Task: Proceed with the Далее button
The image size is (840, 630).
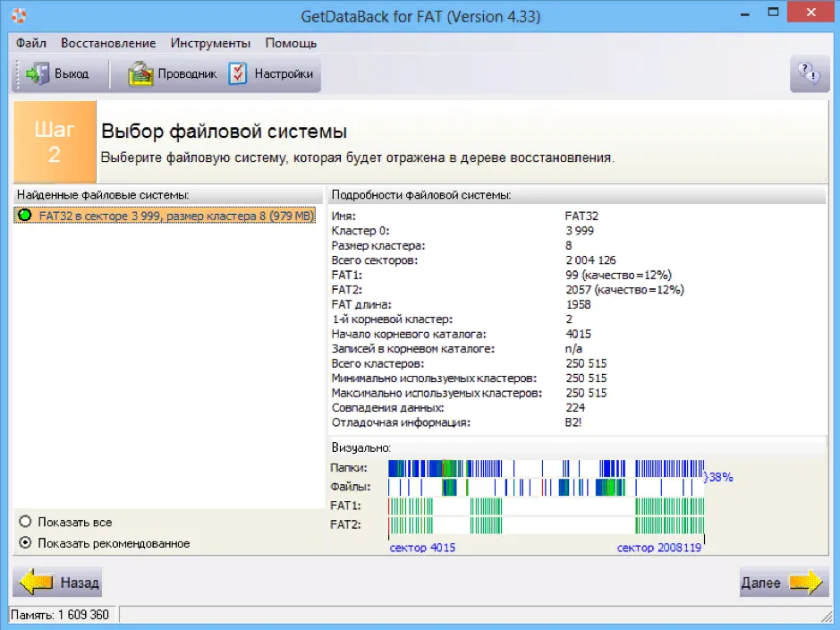Action: tap(784, 582)
